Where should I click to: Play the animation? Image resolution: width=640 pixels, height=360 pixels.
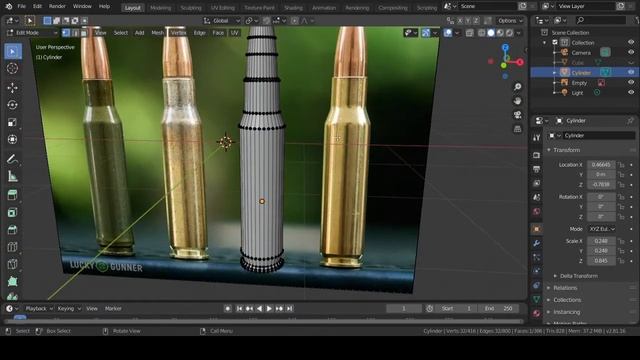coord(269,309)
